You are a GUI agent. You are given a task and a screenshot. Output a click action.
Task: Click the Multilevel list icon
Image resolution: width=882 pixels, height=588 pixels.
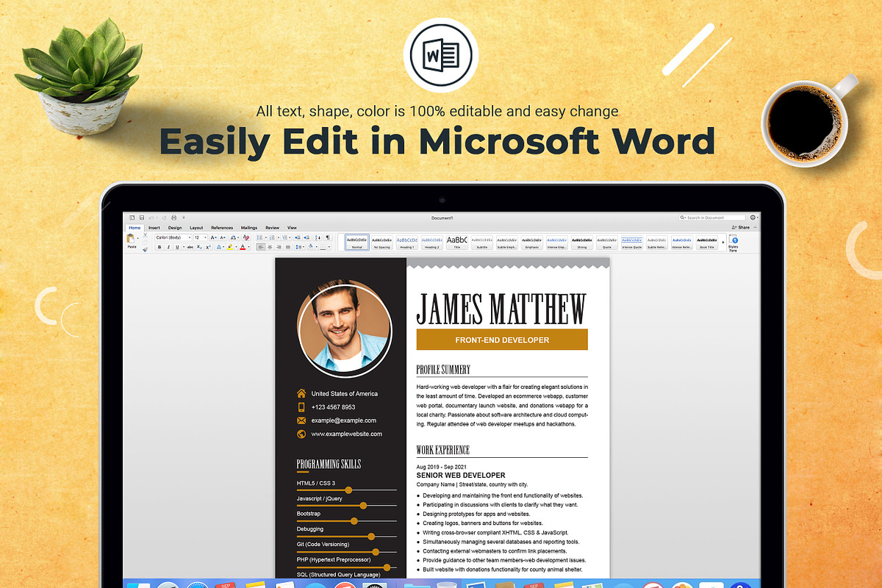(284, 237)
